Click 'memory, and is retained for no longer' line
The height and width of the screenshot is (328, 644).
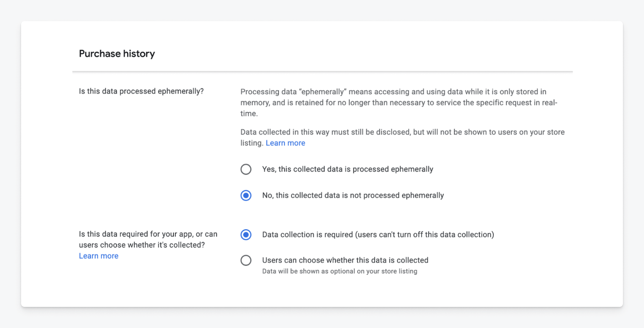304,103
